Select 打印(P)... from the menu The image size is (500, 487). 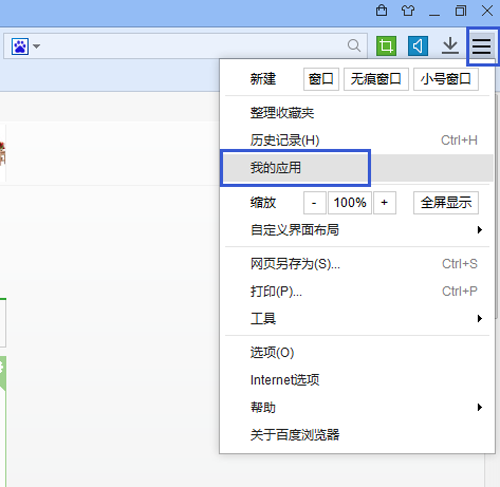click(x=357, y=291)
